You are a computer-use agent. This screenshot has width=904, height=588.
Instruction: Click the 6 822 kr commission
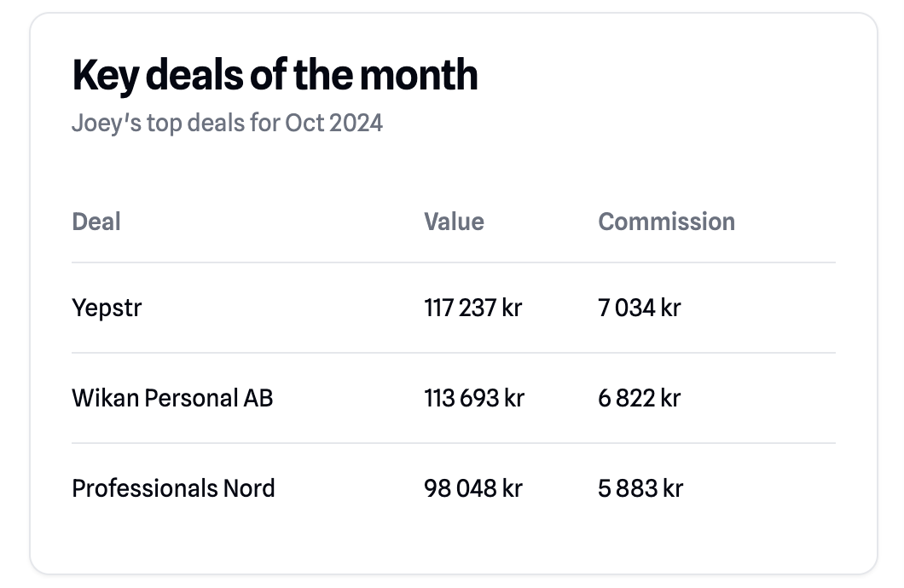[x=639, y=398]
